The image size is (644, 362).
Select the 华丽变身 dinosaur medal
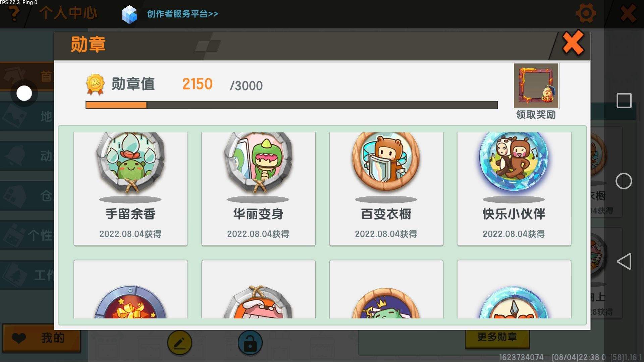258,189
